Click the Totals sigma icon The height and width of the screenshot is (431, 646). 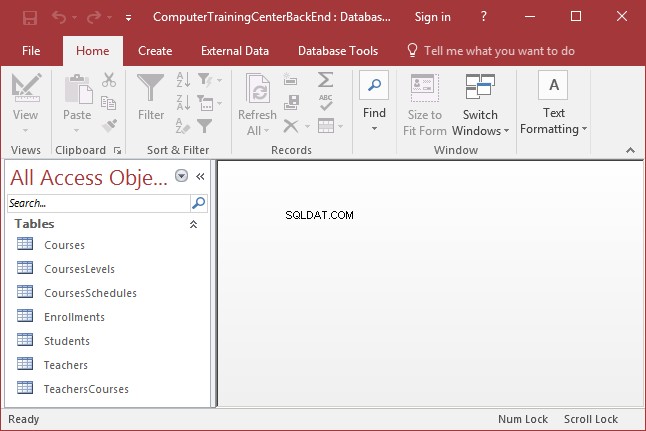[x=325, y=80]
